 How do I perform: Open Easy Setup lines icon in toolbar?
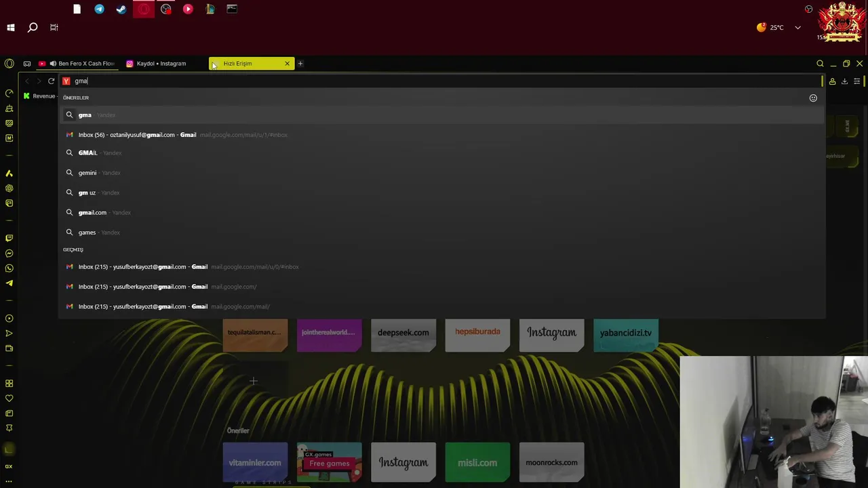[857, 81]
